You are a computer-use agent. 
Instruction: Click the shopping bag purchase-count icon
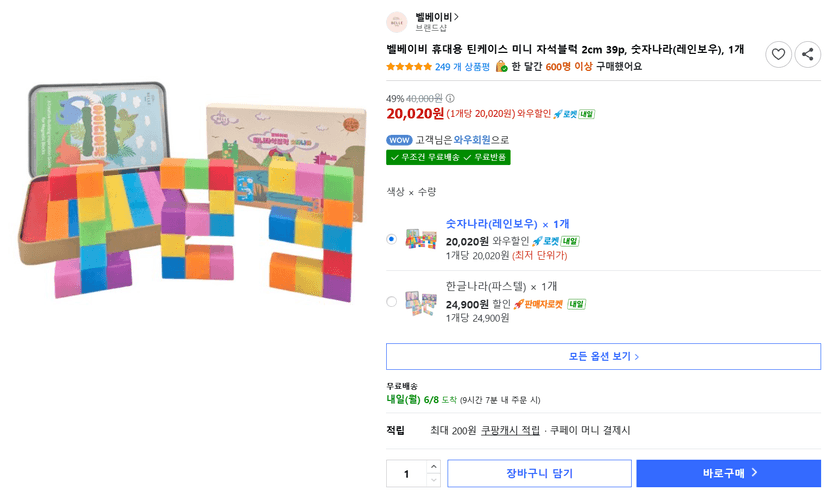click(501, 67)
